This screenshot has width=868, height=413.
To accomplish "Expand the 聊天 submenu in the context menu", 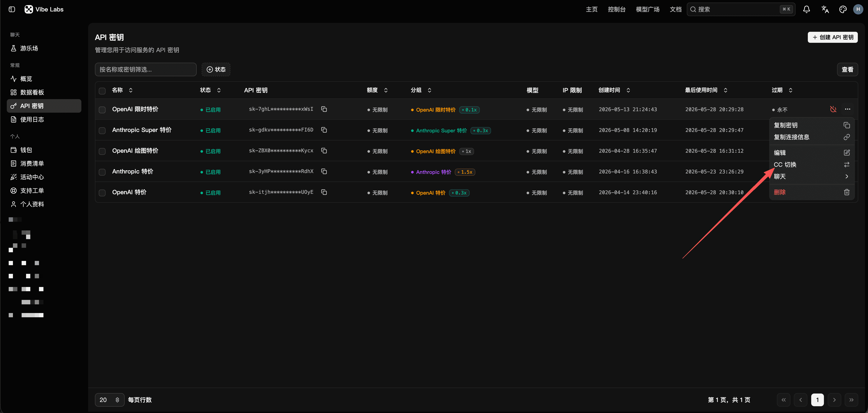I will tap(811, 176).
